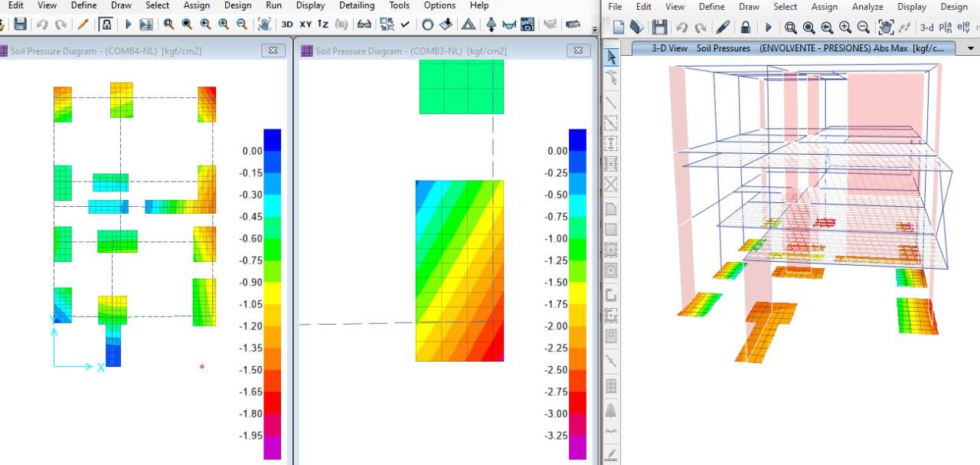Click the magenta swatch in the COMB3-NL legend

coord(577,447)
